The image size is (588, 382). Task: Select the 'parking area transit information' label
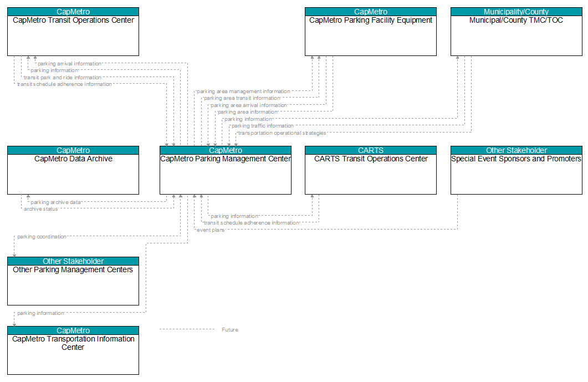pyautogui.click(x=242, y=98)
